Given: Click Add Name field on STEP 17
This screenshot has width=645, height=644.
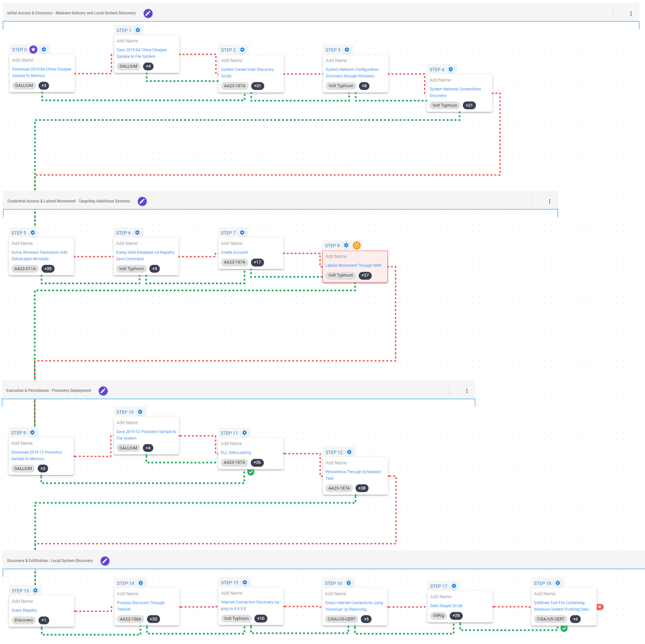Looking at the screenshot, I should [x=440, y=596].
